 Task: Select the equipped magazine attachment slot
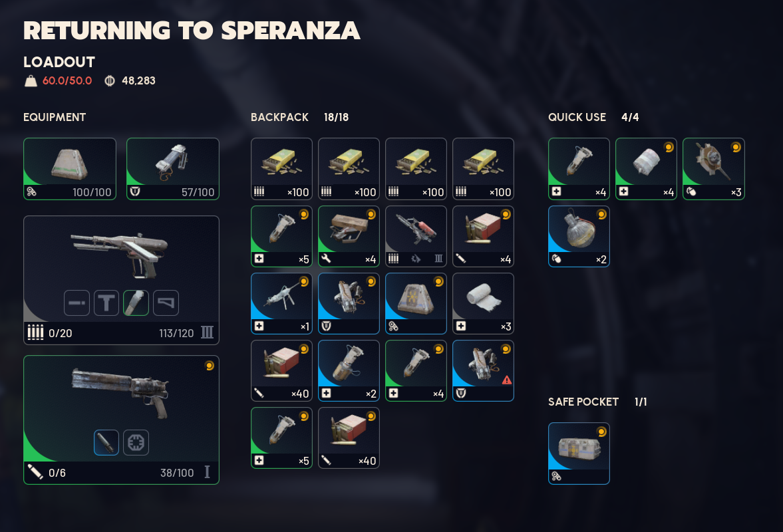pyautogui.click(x=136, y=303)
